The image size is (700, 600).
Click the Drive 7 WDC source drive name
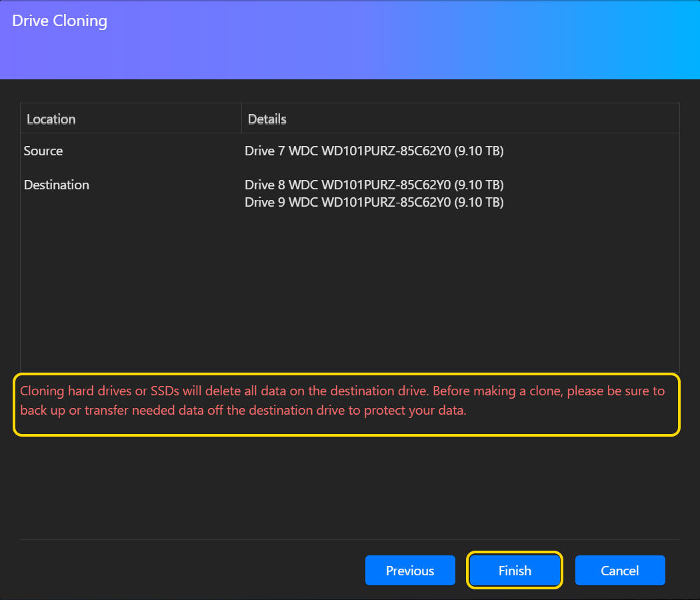click(x=347, y=151)
